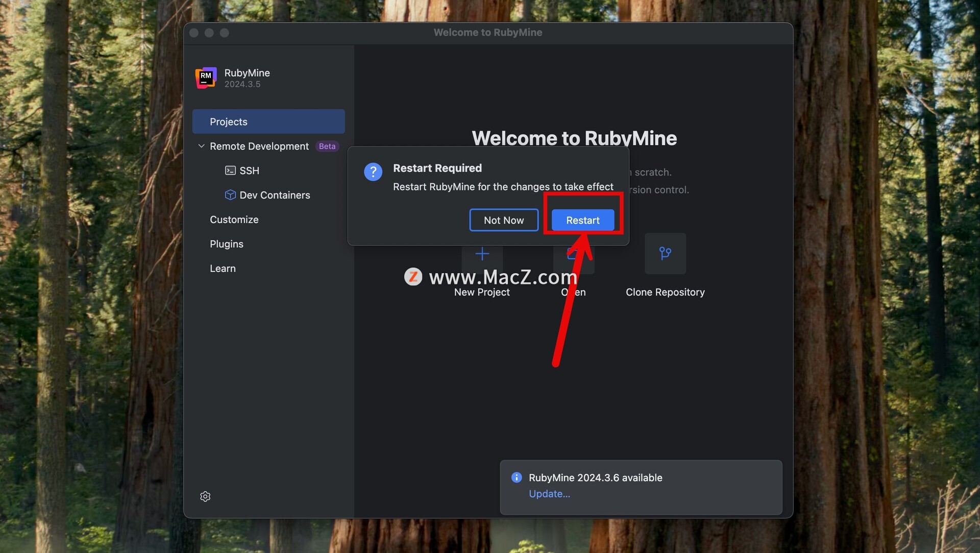Screen dimensions: 980x553
Task: Open the Plugins section
Action: (227, 244)
